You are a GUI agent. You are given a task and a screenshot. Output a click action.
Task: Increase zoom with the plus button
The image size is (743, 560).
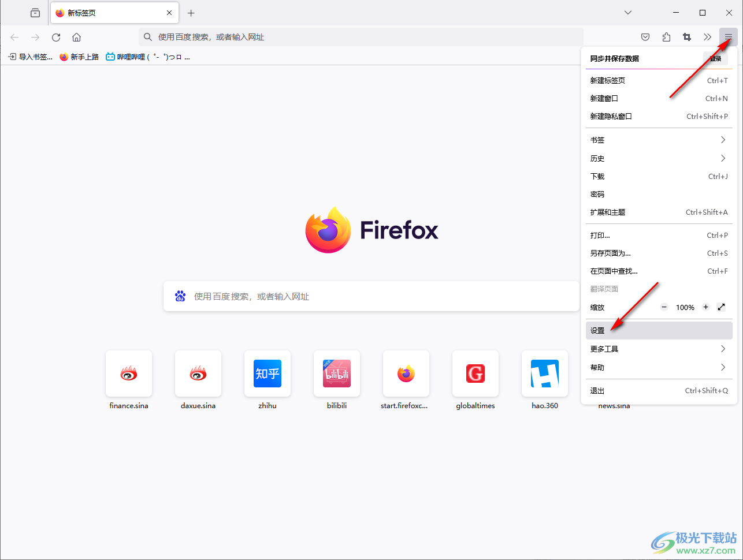(706, 307)
